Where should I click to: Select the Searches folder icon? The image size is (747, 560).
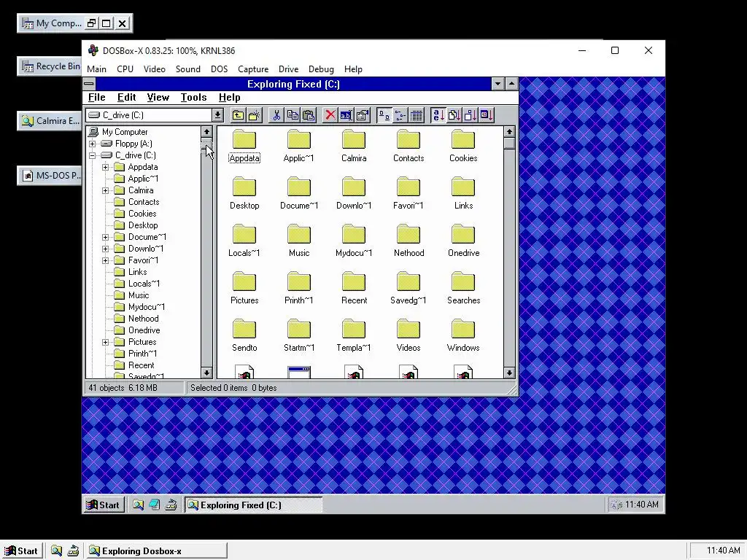pyautogui.click(x=463, y=288)
